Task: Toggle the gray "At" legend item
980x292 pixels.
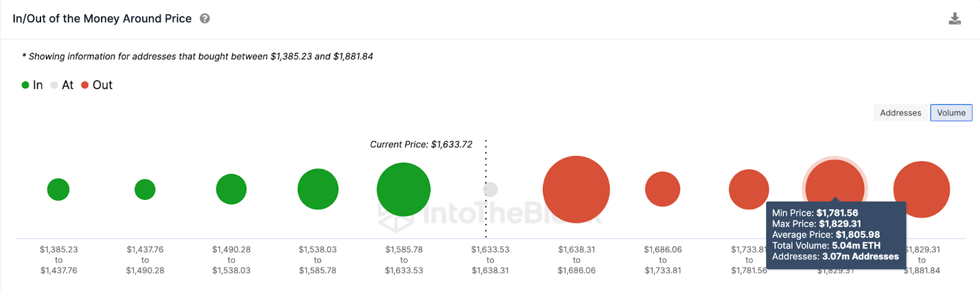Action: [x=62, y=85]
